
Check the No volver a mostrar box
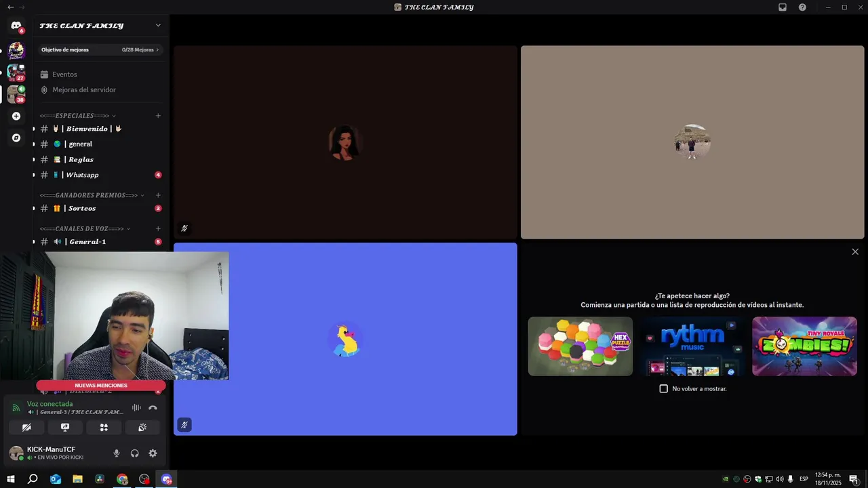664,388
